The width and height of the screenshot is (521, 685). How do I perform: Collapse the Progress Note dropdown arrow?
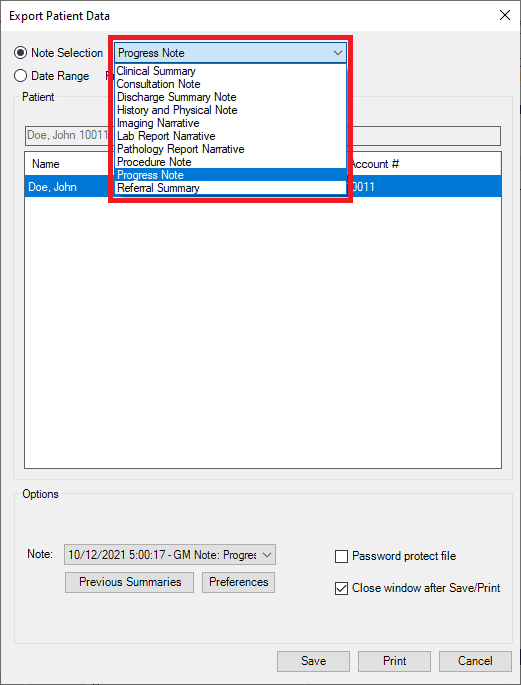338,53
